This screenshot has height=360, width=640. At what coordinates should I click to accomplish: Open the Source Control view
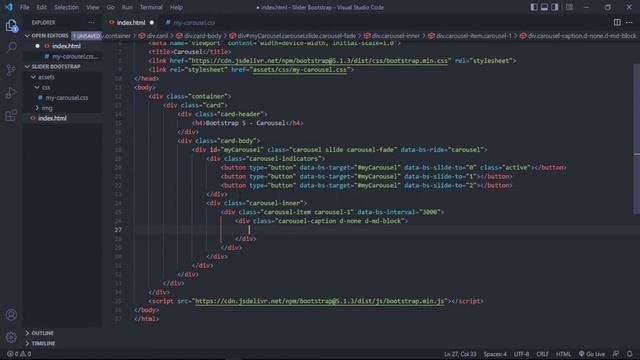11,70
